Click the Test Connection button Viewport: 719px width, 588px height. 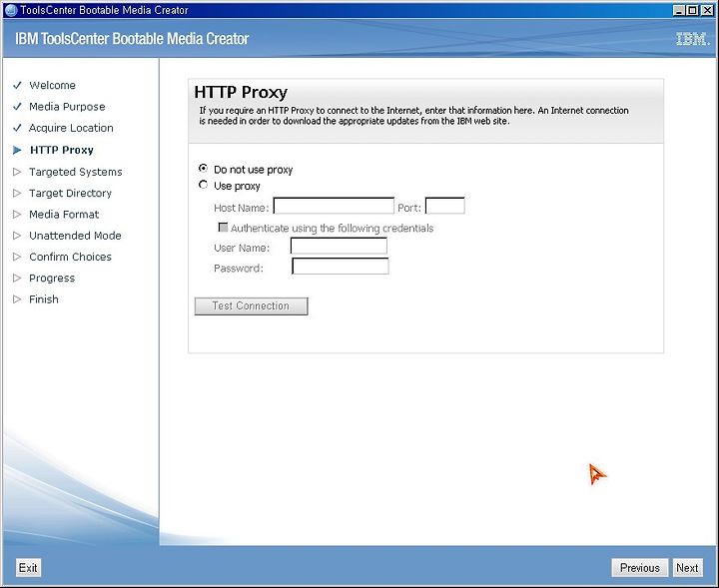pyautogui.click(x=251, y=306)
